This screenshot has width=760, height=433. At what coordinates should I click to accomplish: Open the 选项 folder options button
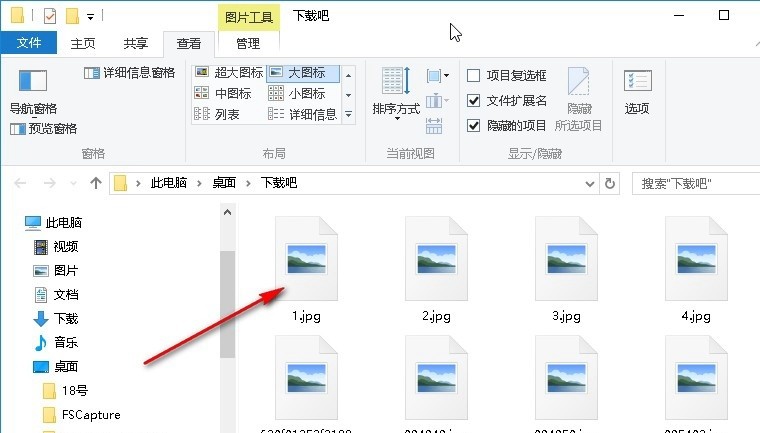[x=637, y=93]
